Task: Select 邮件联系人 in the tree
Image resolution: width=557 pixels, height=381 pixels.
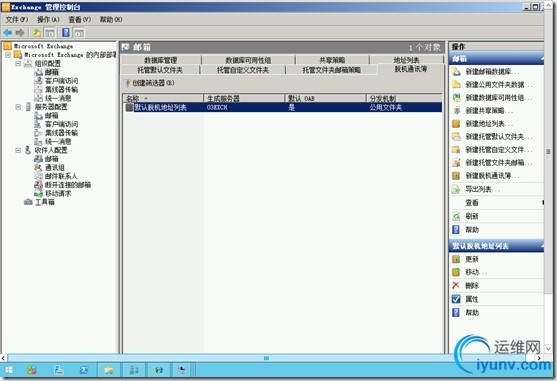Action: pos(61,176)
